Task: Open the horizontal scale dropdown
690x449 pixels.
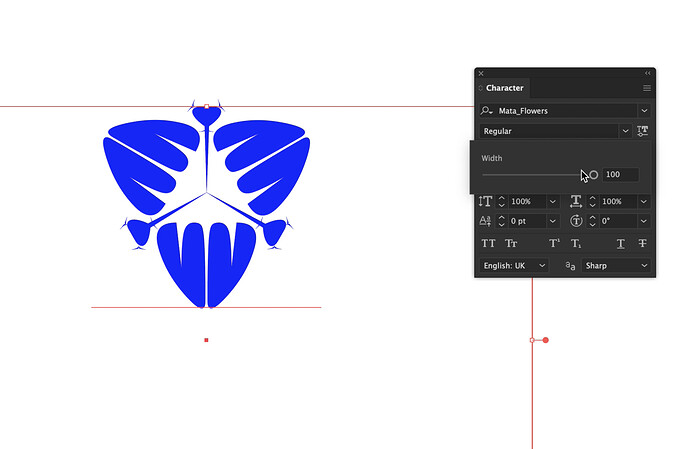Action: click(644, 202)
